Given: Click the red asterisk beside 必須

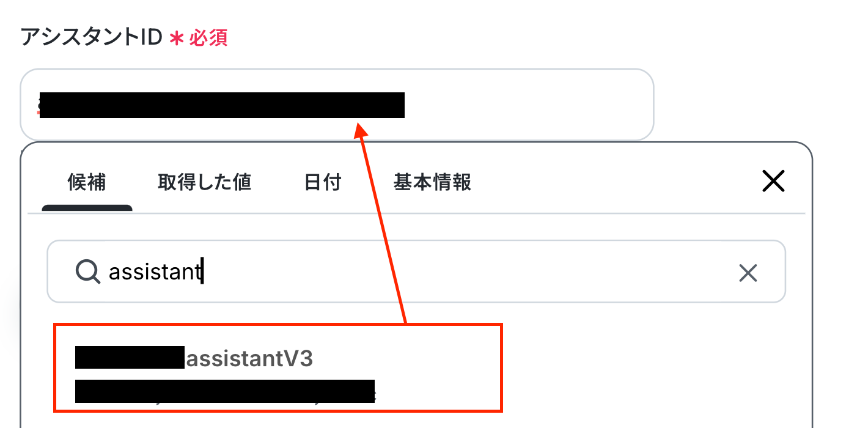Looking at the screenshot, I should pos(177,39).
